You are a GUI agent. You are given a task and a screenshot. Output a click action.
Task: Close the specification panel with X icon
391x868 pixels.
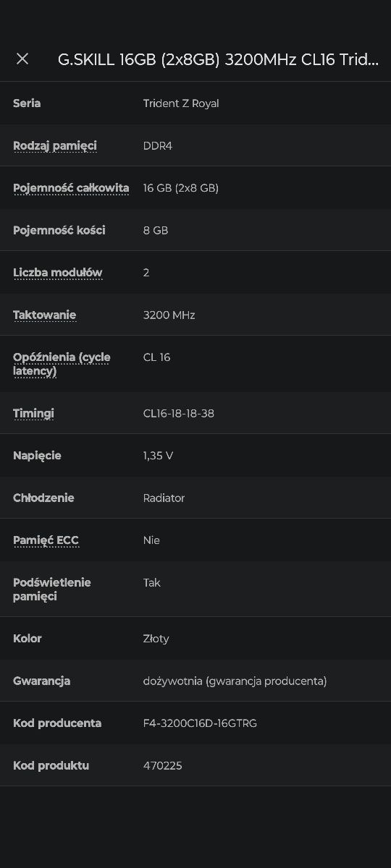click(x=22, y=59)
